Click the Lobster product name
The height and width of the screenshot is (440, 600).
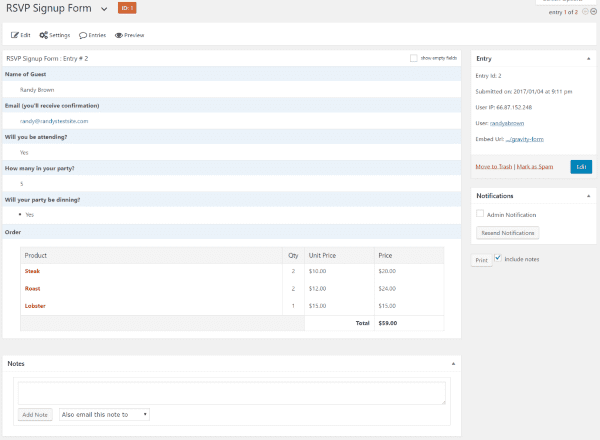pyautogui.click(x=35, y=306)
